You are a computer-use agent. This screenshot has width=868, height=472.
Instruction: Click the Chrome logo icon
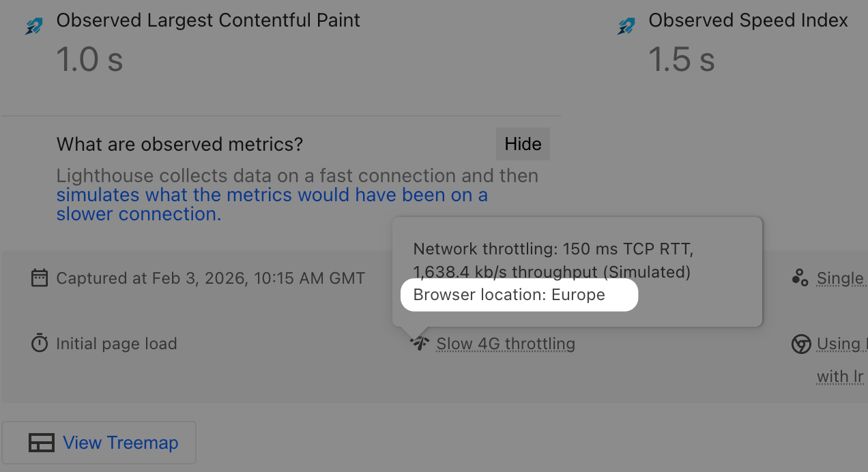click(800, 344)
